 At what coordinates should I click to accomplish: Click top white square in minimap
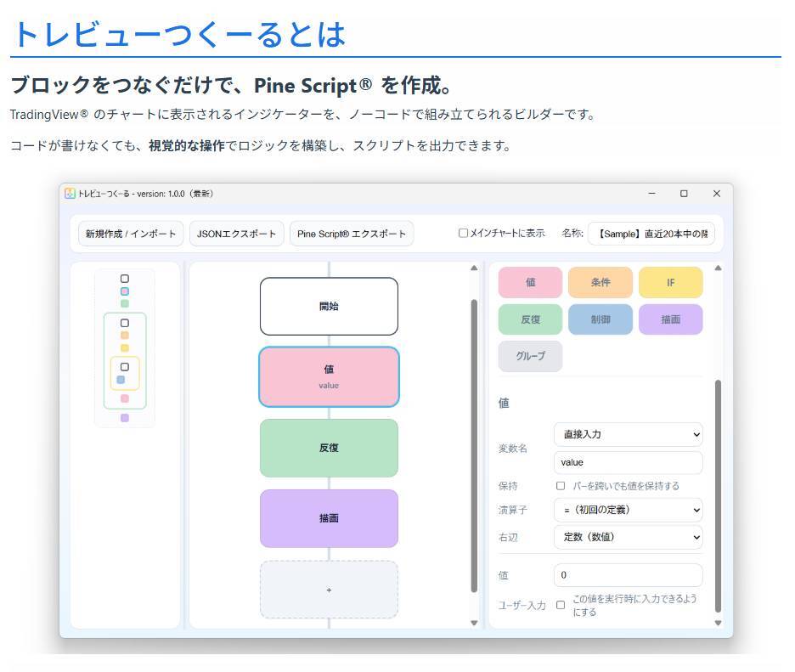(125, 279)
